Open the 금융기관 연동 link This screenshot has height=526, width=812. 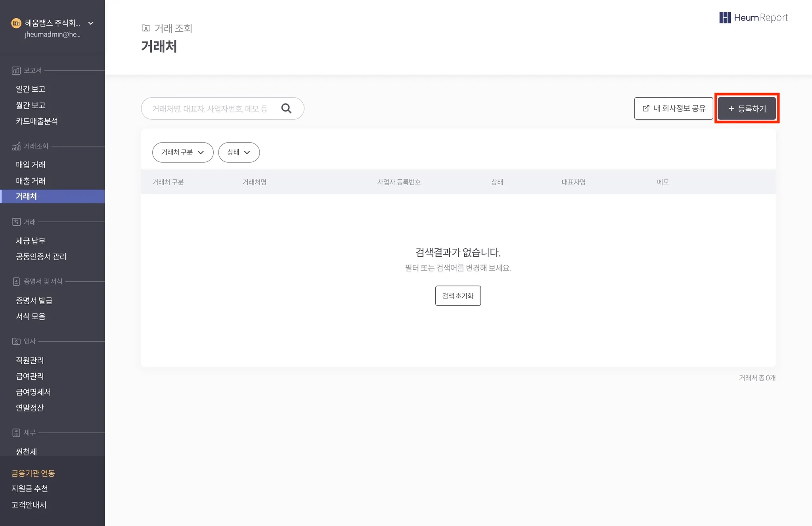click(33, 473)
